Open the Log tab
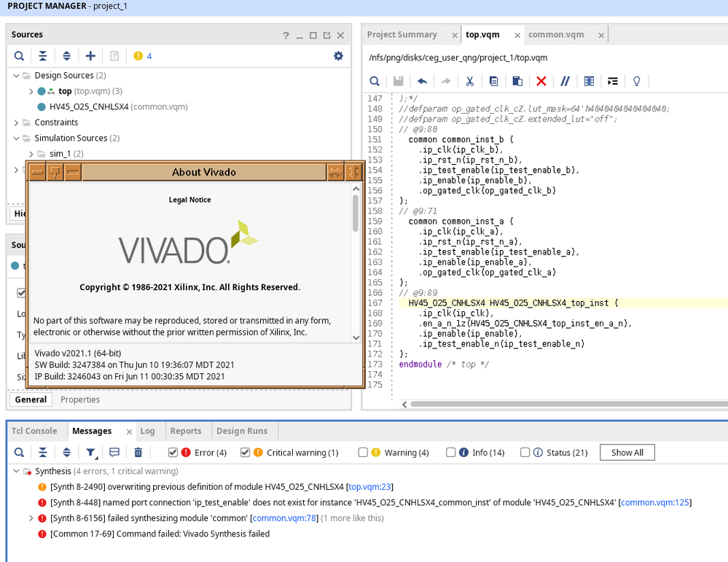The image size is (728, 562). [147, 431]
